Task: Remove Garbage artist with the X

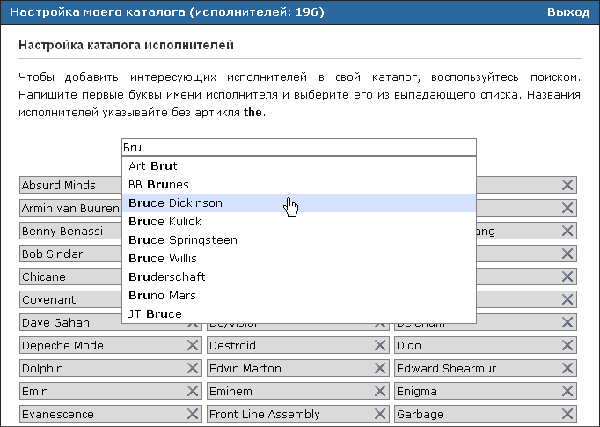Action: click(x=567, y=414)
